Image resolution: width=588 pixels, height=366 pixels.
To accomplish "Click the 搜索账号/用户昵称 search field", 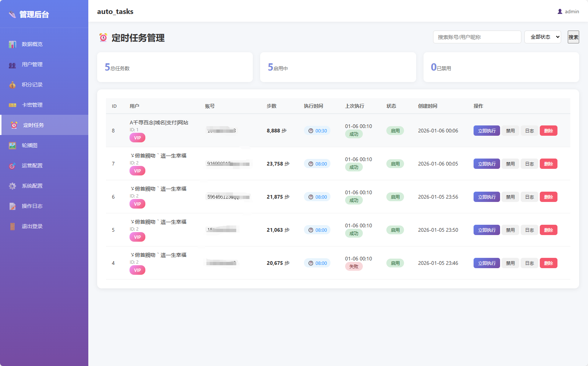I will (477, 37).
